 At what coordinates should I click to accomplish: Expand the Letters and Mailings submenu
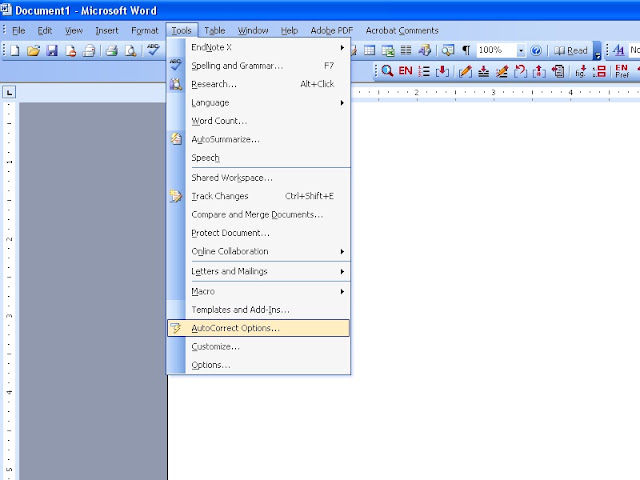[258, 271]
